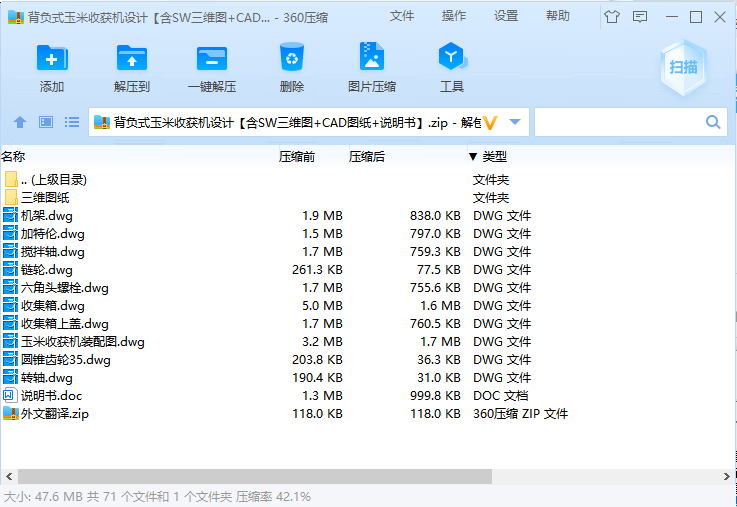Maximize the 360压缩 window
The height and width of the screenshot is (507, 737).
(696, 17)
